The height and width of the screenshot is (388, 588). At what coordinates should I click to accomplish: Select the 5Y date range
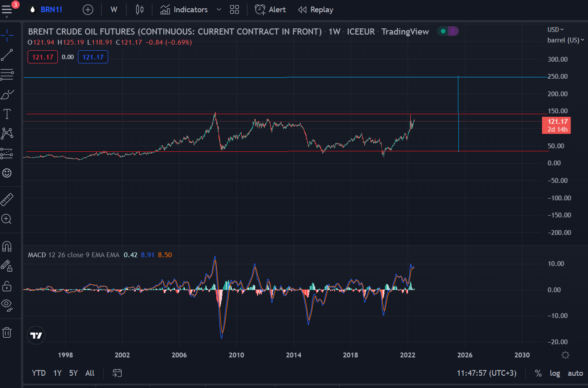click(73, 373)
